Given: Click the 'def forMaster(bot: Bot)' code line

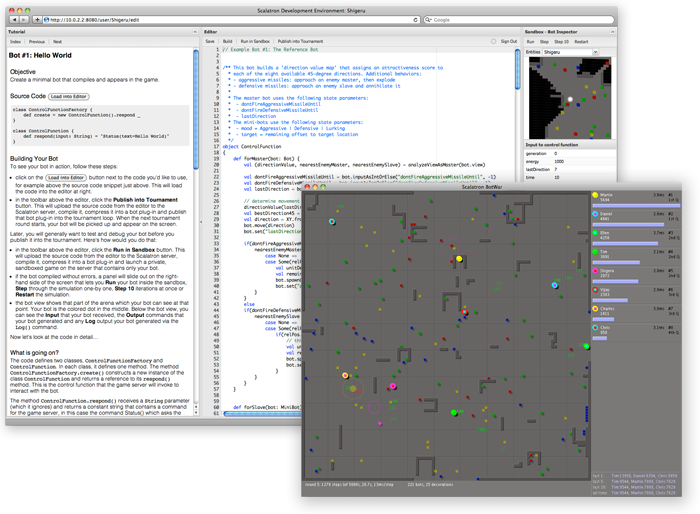Looking at the screenshot, I should point(267,159).
